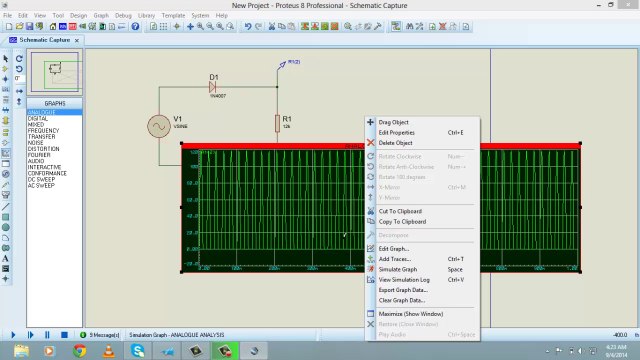
Task: Open the Graph menu
Action: pyautogui.click(x=101, y=16)
